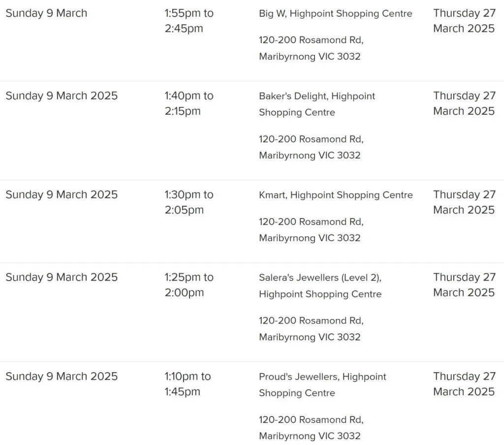Image resolution: width=504 pixels, height=445 pixels.
Task: Click the Rosamond Rd address under Kmart
Action: coord(311,222)
